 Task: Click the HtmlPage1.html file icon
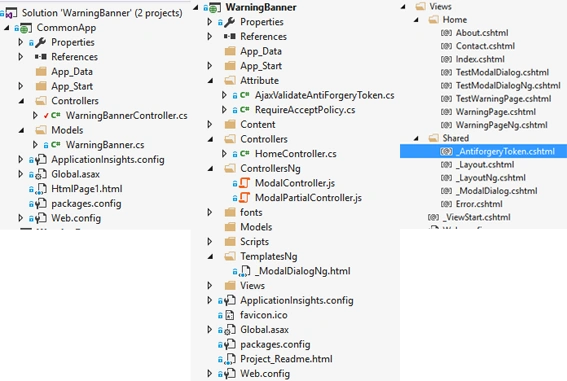41,189
